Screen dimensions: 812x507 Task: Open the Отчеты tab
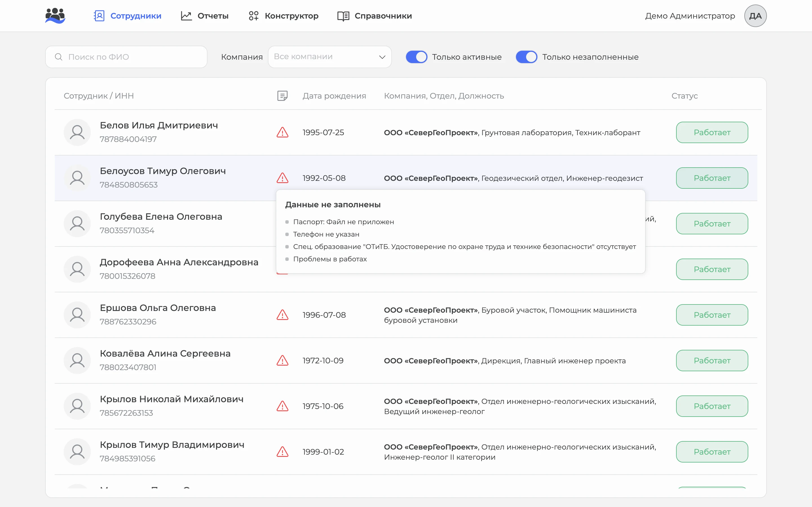pos(205,16)
